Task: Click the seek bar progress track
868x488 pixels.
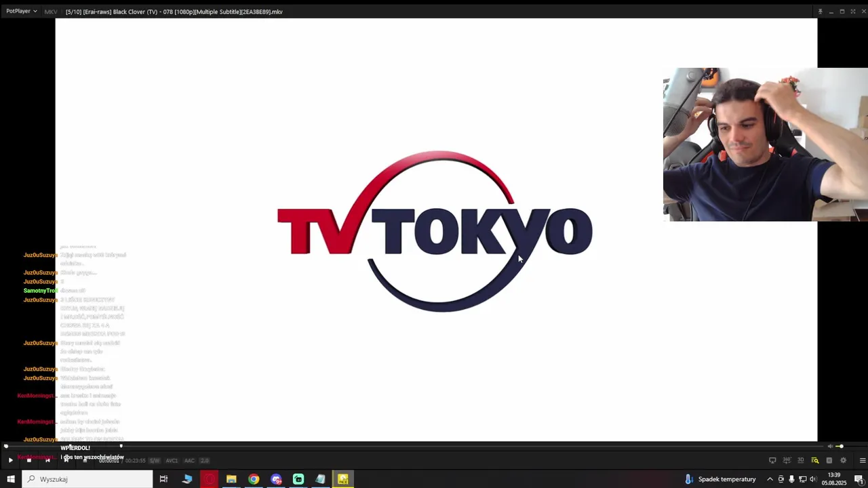Action: tap(414, 446)
